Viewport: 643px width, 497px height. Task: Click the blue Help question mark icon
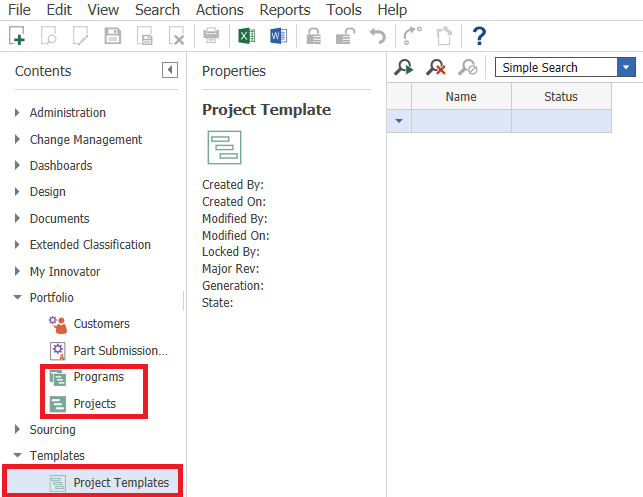[x=479, y=37]
